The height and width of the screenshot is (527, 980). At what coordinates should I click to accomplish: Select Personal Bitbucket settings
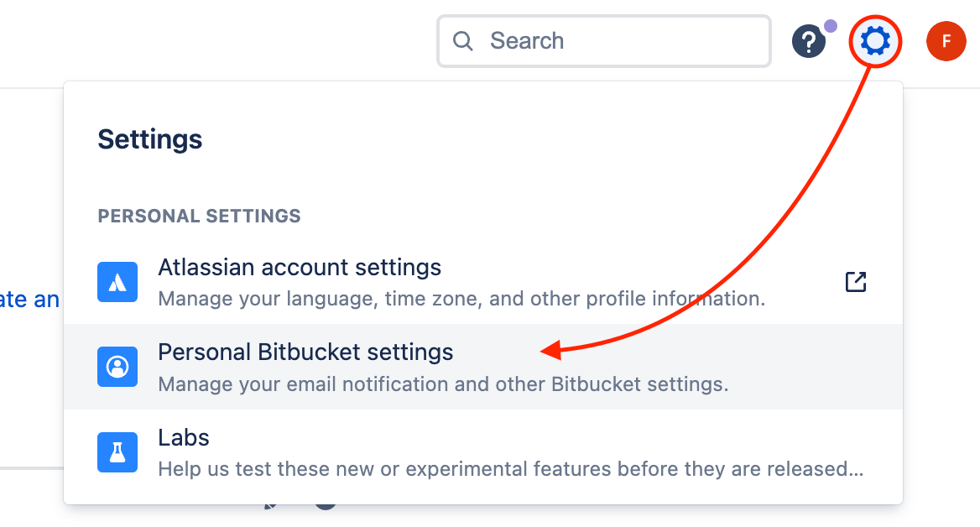[483, 367]
